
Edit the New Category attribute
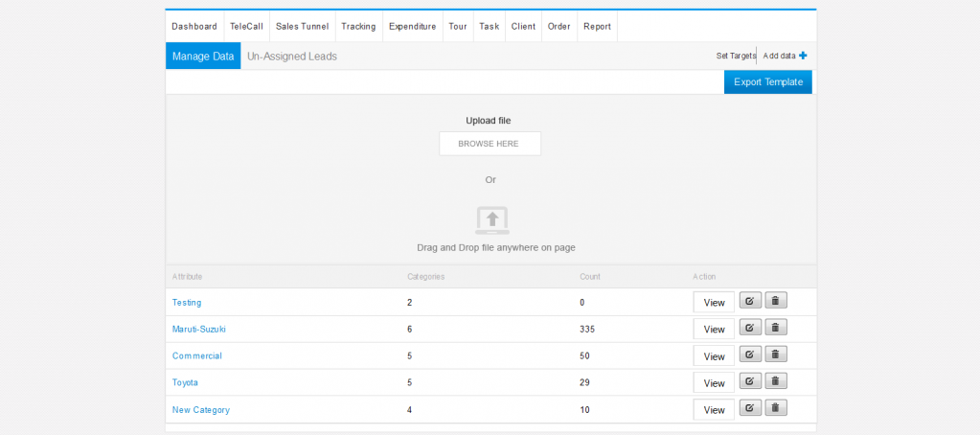750,408
